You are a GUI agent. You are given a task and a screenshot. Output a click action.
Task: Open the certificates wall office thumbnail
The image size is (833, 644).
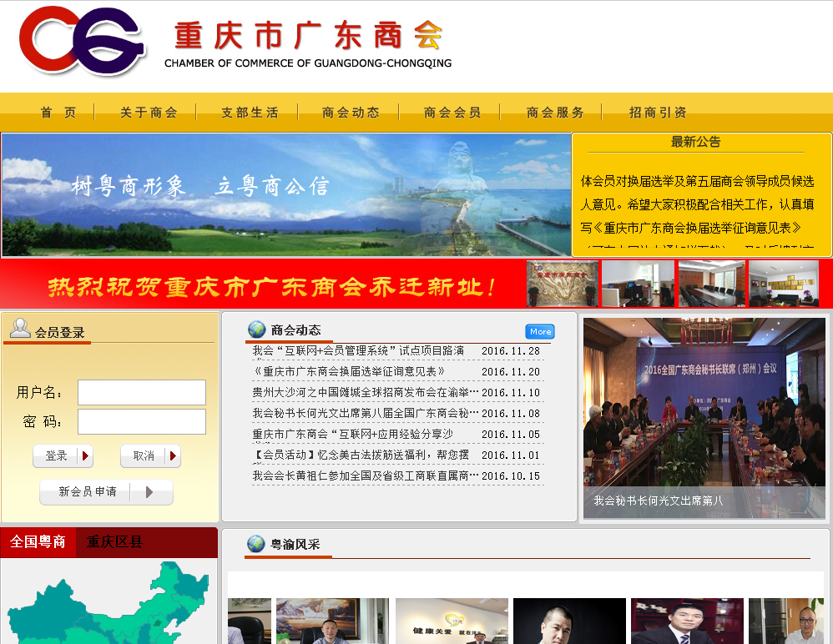[784, 284]
